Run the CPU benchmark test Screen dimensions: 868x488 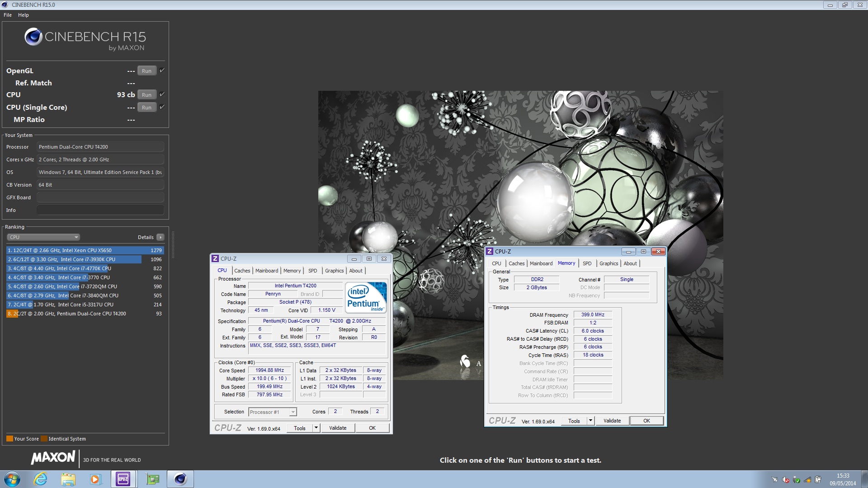pyautogui.click(x=146, y=95)
